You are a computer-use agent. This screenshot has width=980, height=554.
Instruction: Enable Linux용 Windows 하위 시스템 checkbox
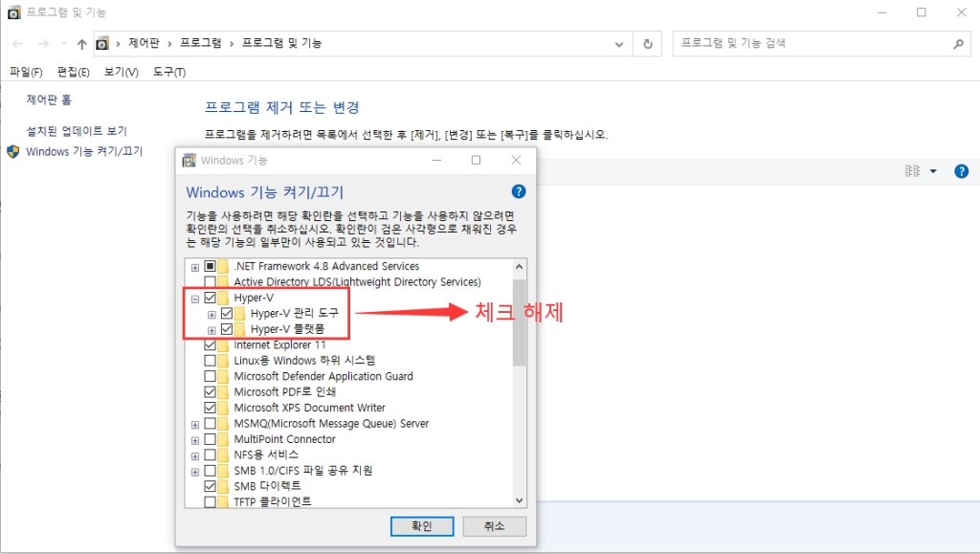coord(210,361)
